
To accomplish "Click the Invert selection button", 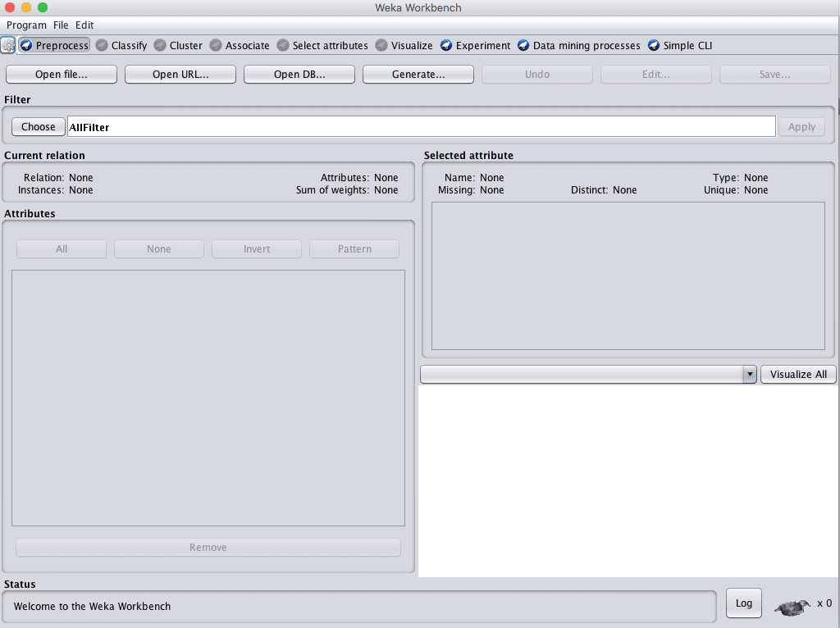I will coord(257,249).
